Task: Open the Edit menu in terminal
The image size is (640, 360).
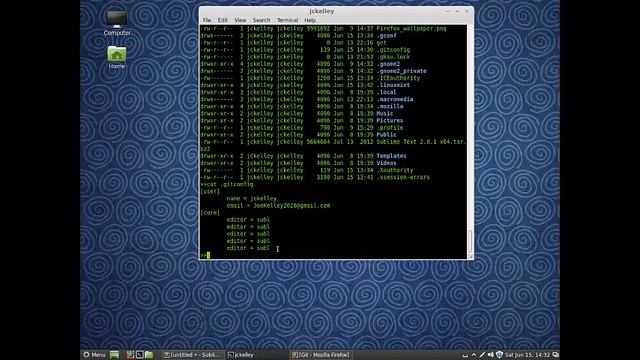Action: coord(222,20)
